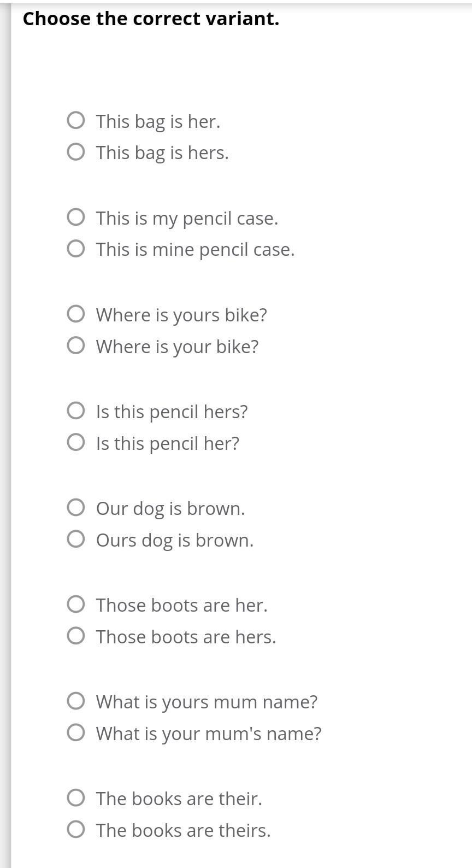Click the label text 'The books are theirs.'

click(x=184, y=830)
